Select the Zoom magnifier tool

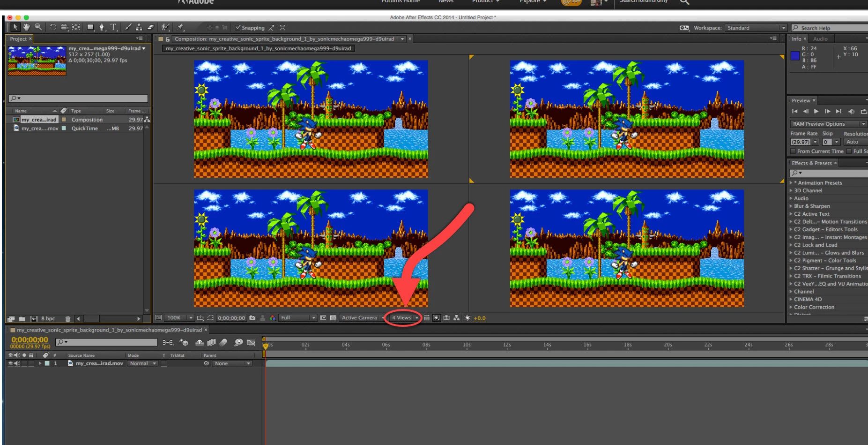[x=38, y=27]
